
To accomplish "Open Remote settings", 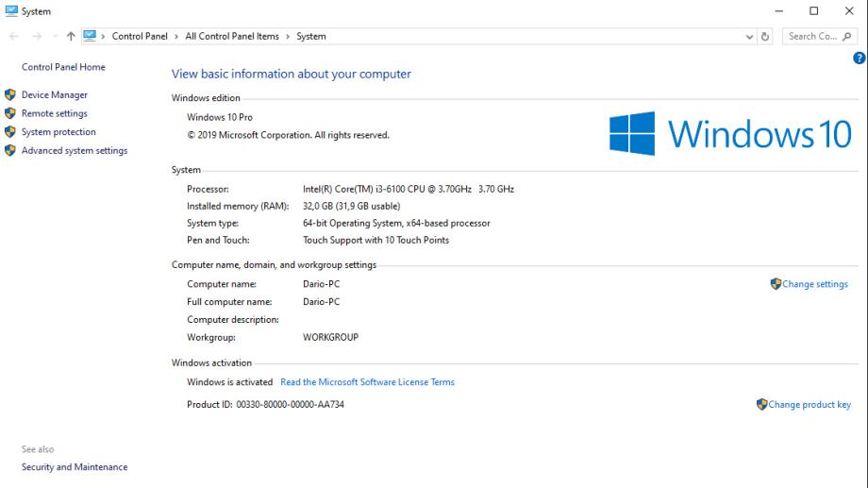I will [x=55, y=113].
